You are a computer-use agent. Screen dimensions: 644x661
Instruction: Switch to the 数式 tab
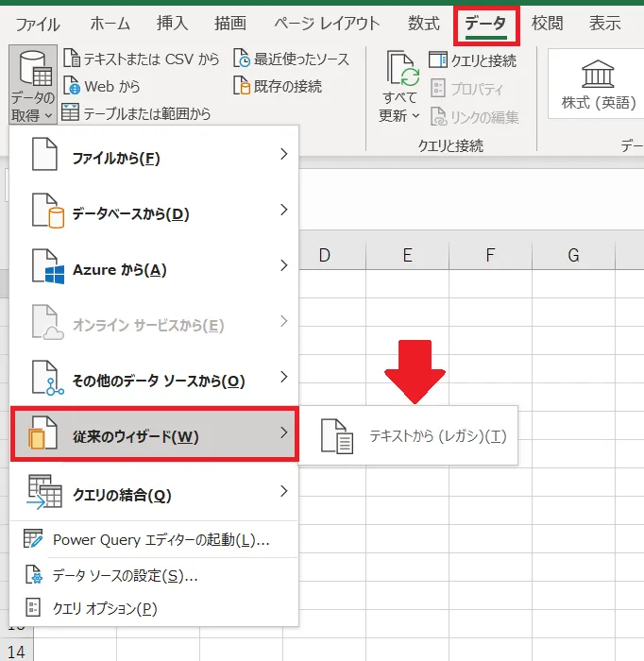coord(423,24)
